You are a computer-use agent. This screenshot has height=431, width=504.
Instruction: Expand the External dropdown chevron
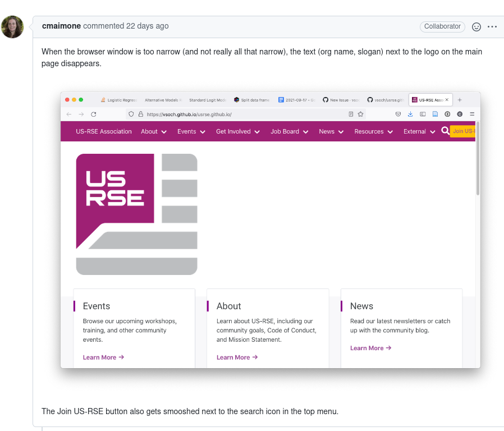coord(433,132)
